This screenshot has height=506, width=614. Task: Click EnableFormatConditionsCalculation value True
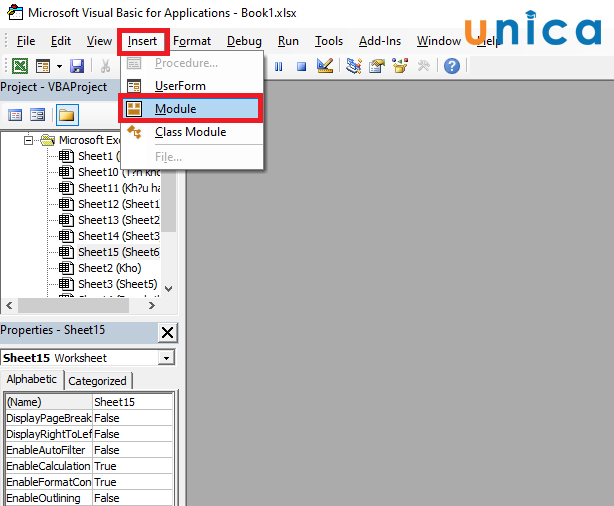pos(132,482)
